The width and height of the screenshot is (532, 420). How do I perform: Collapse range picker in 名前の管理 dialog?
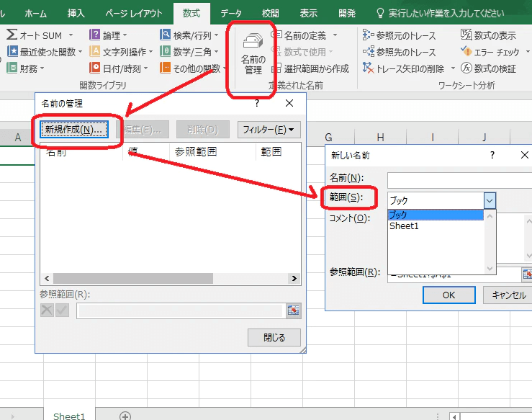coord(293,310)
